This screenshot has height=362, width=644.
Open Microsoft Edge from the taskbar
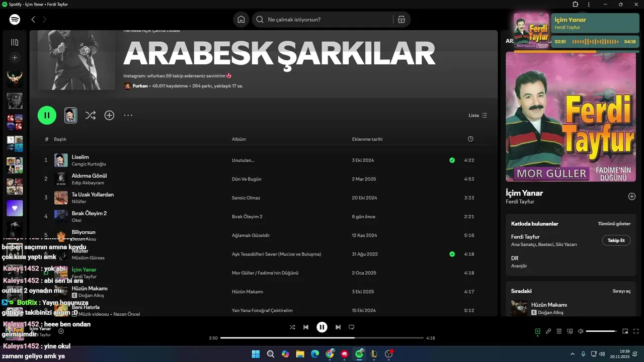pyautogui.click(x=315, y=354)
